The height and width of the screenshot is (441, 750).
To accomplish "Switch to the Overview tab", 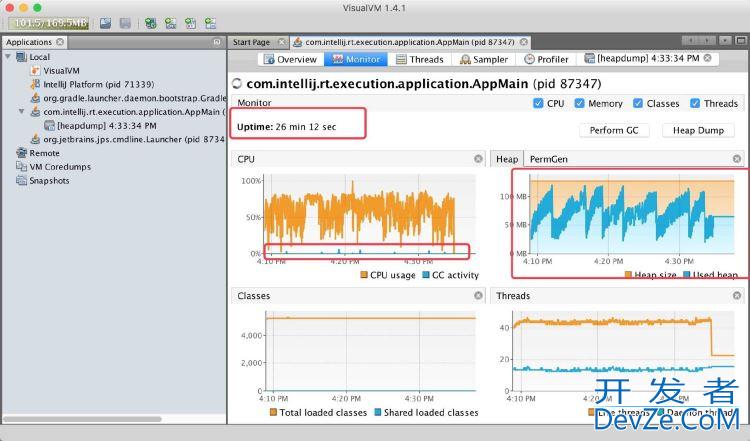I will pos(290,59).
